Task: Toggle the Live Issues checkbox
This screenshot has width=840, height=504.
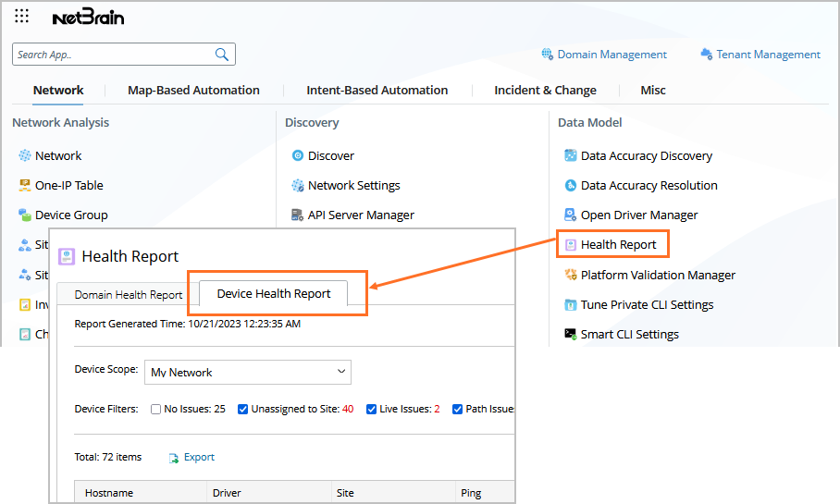Action: (371, 409)
